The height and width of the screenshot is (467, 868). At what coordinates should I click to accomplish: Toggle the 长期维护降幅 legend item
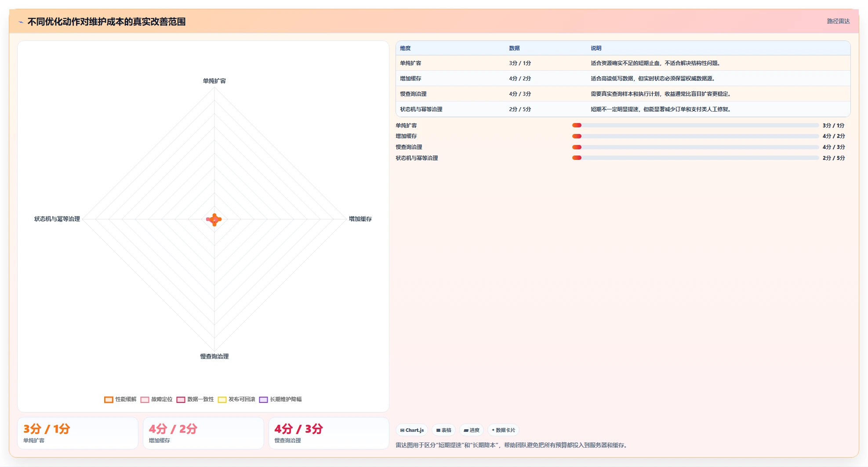(x=280, y=399)
